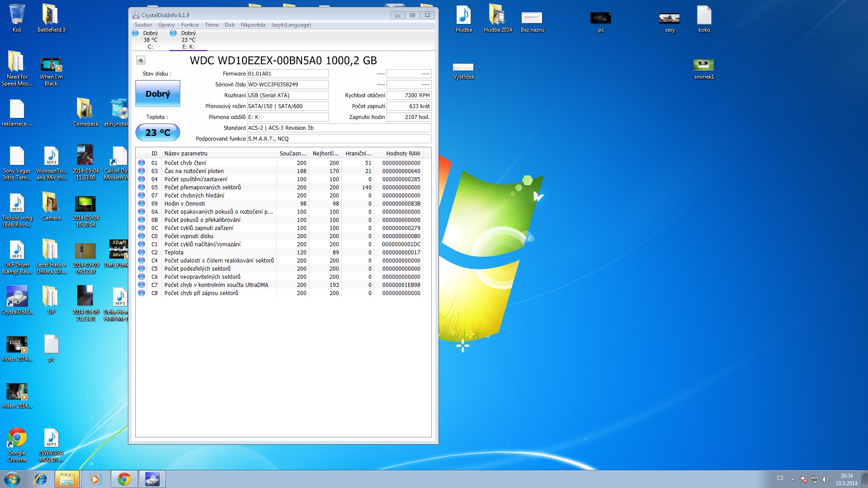Open the Koš recycle bin icon

[x=17, y=18]
